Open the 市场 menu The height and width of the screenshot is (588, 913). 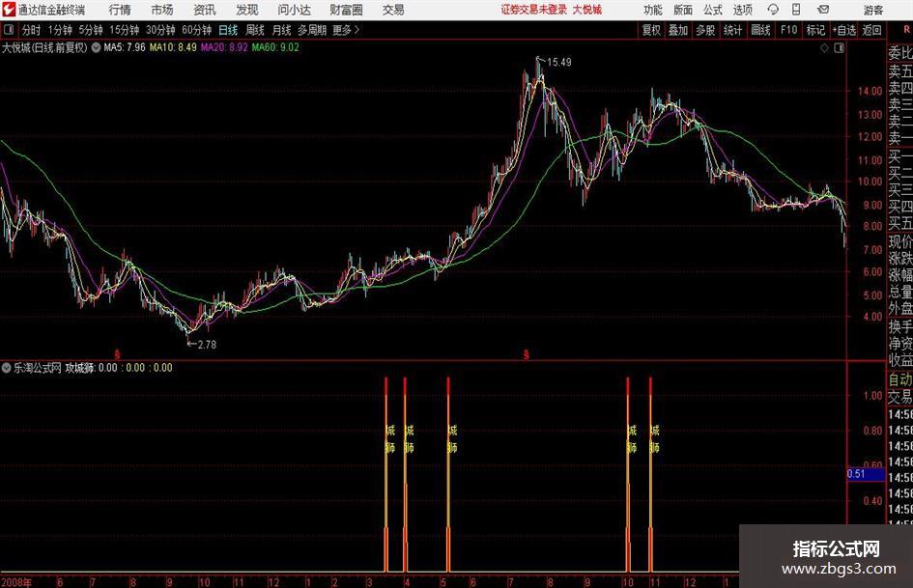point(162,10)
